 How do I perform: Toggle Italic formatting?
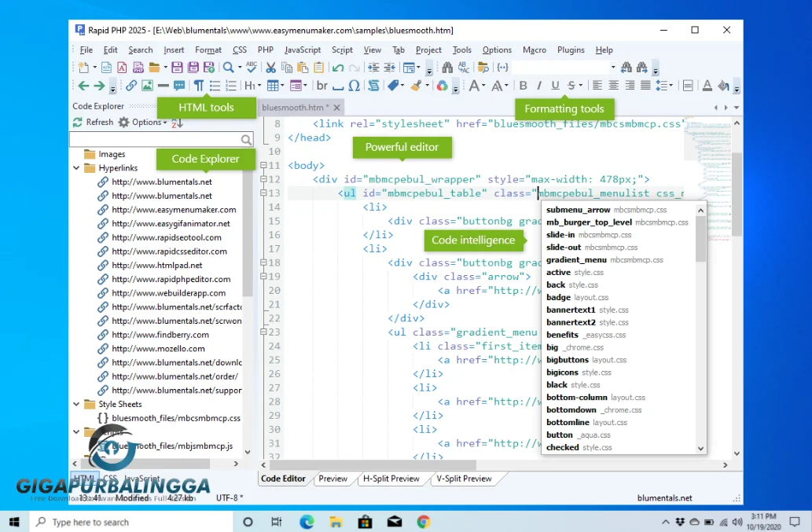click(x=539, y=86)
